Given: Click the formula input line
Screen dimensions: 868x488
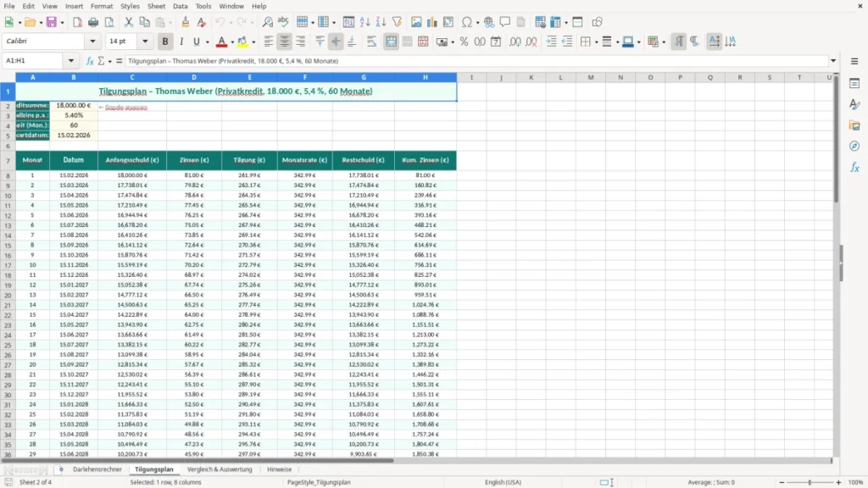Looking at the screenshot, I should click(476, 61).
